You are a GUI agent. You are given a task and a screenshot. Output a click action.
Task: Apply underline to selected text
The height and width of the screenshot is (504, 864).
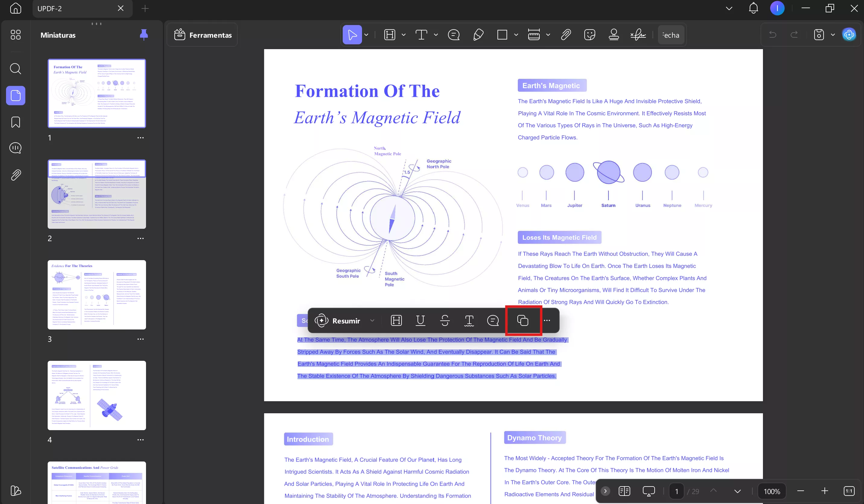click(420, 321)
